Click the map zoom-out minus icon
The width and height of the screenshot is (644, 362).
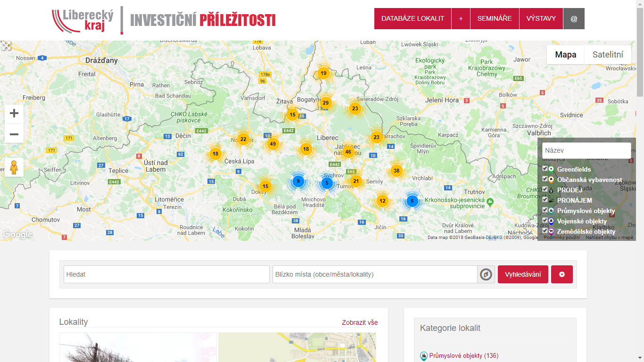pyautogui.click(x=14, y=134)
